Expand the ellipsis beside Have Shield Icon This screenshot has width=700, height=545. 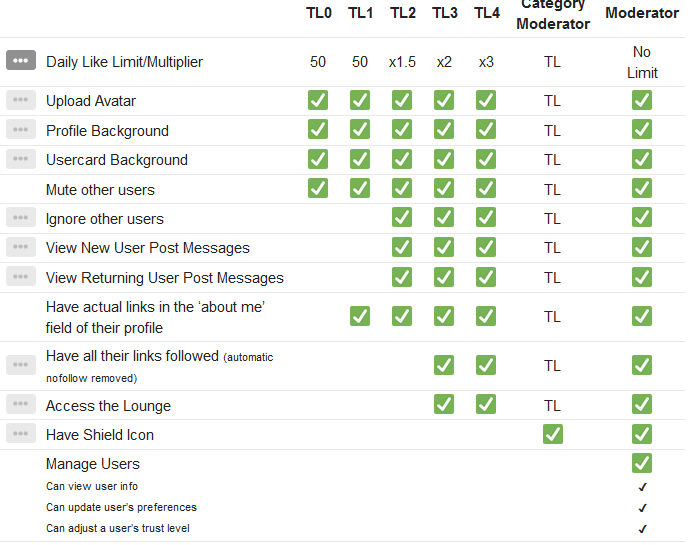[x=21, y=434]
